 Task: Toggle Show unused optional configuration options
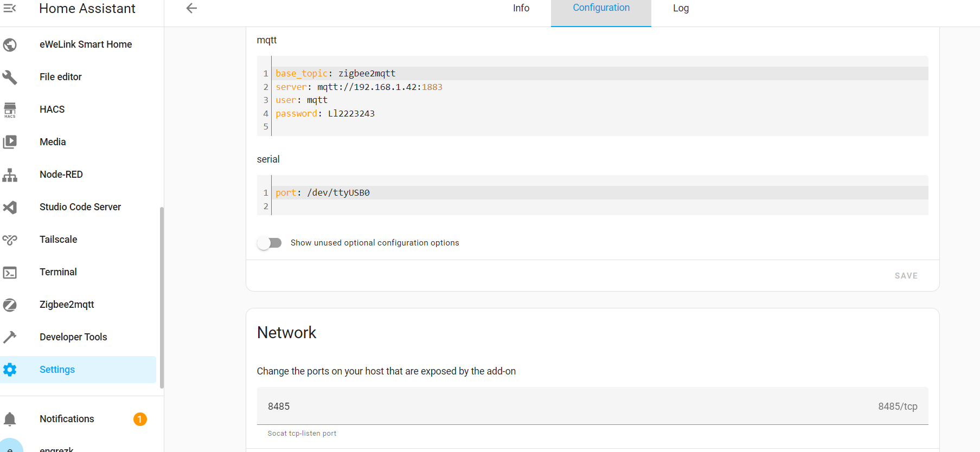coord(270,243)
